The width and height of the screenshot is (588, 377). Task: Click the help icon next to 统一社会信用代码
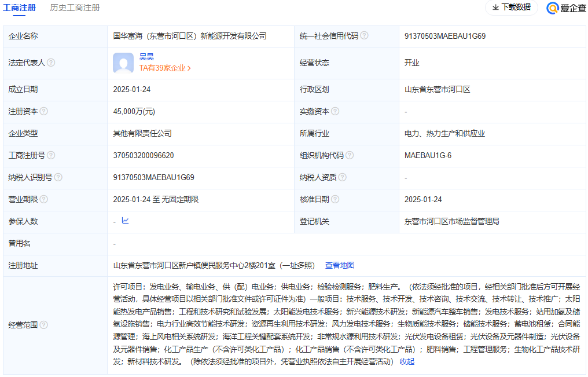[365, 35]
